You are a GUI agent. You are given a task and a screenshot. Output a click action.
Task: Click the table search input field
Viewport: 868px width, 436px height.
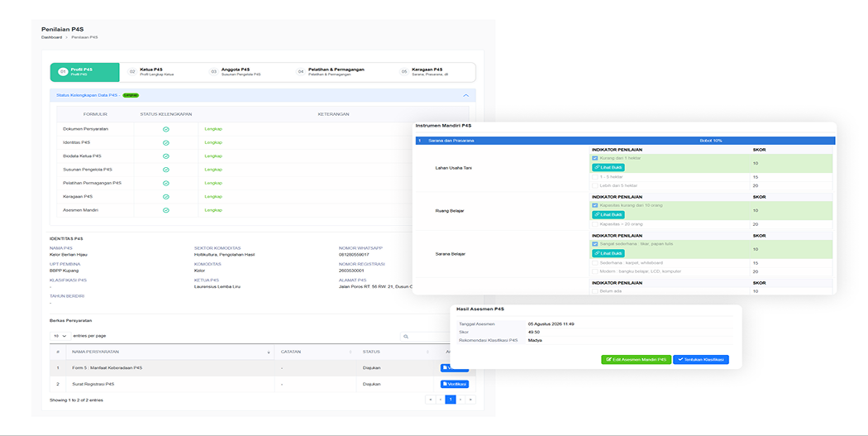427,336
